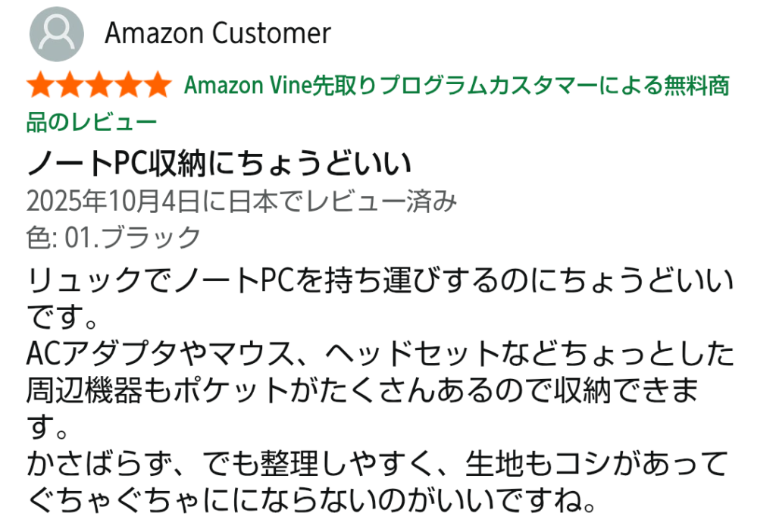Screen dimensions: 776x532
Task: Click the review date 2025年10月4日
Action: [x=111, y=202]
